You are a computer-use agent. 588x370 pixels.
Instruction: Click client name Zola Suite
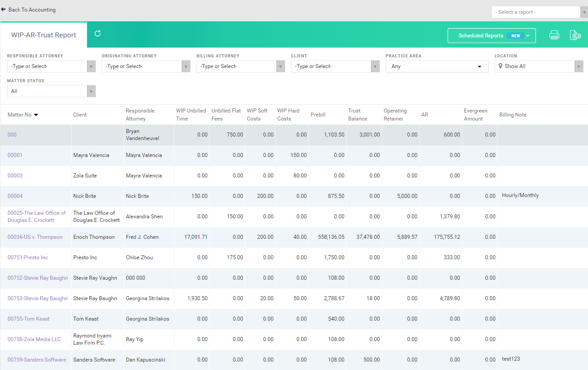click(85, 176)
